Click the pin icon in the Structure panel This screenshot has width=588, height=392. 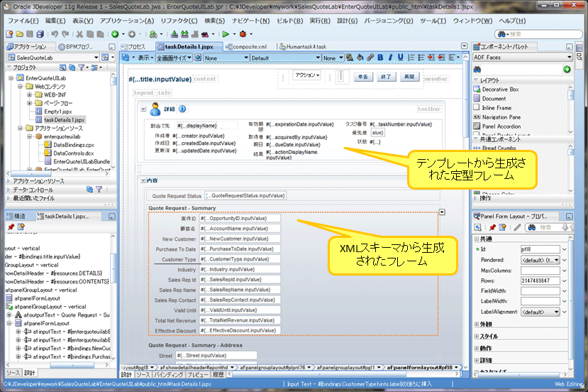point(11,227)
